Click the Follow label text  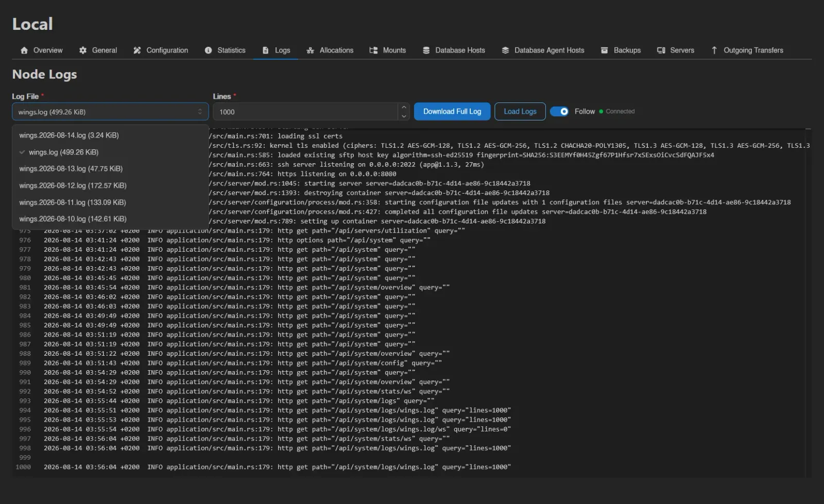(585, 112)
